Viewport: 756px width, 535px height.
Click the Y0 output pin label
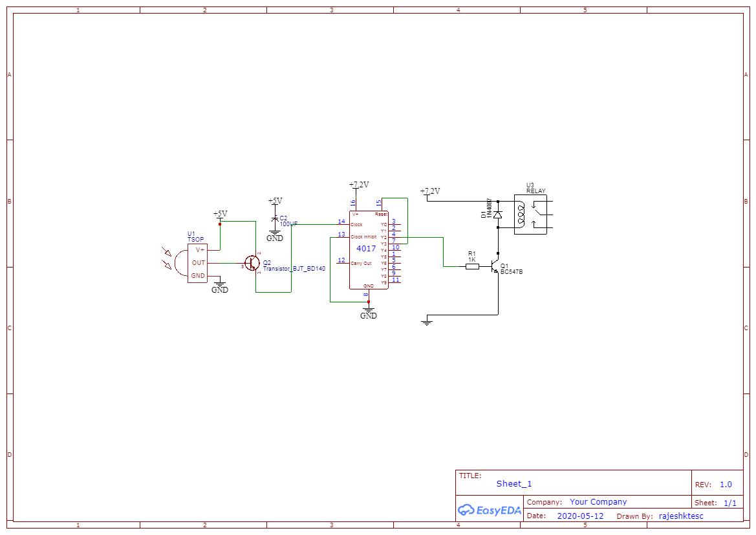coord(383,224)
